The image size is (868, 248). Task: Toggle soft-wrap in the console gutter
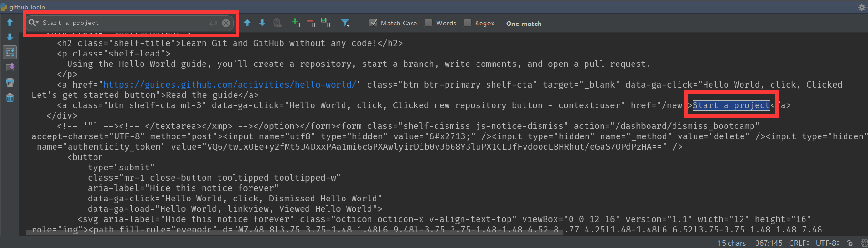pyautogui.click(x=10, y=52)
